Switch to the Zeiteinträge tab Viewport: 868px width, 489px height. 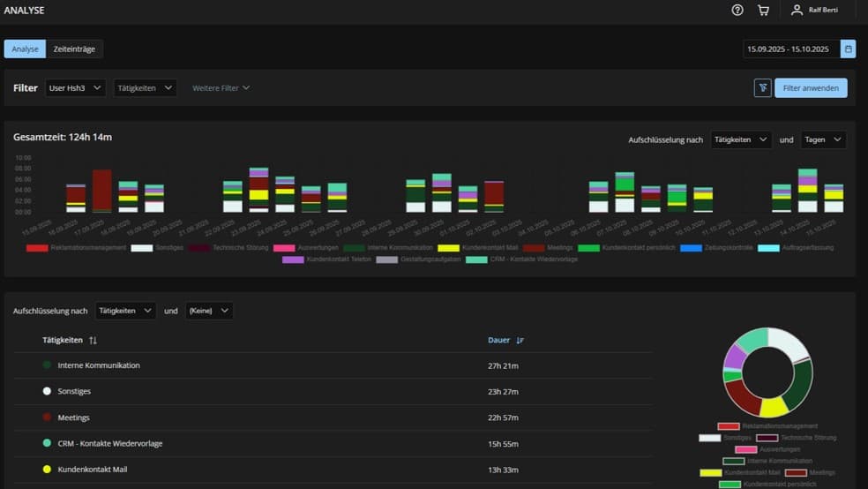click(x=74, y=49)
